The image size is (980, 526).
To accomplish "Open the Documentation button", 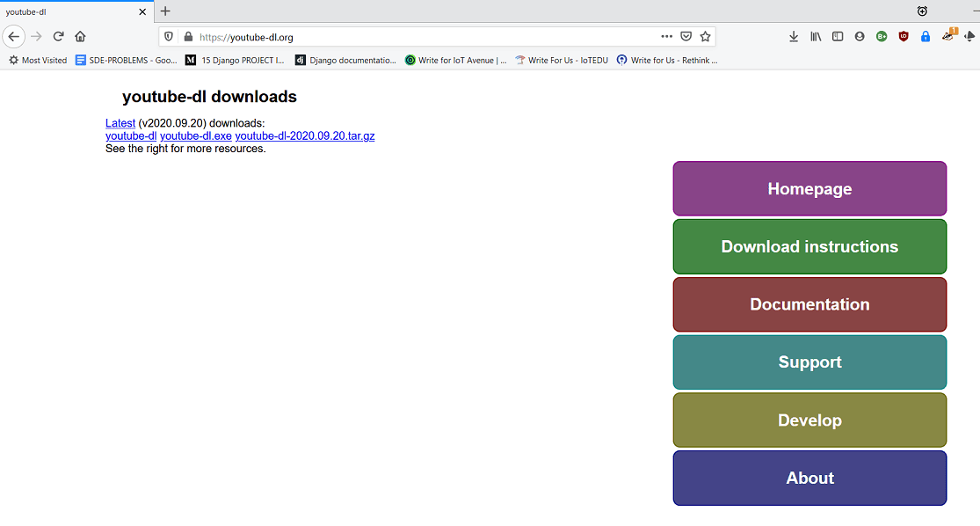I will [809, 304].
